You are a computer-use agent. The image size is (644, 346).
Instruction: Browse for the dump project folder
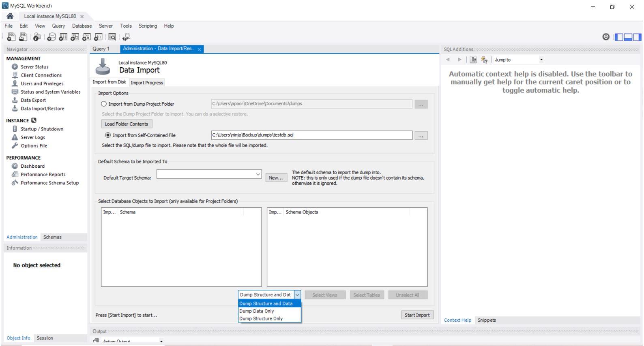tap(421, 105)
